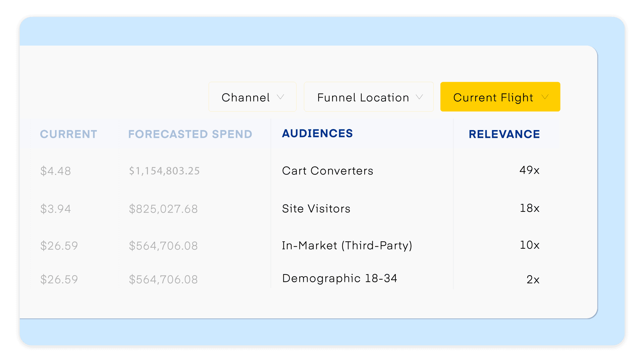This screenshot has height=362, width=644.
Task: Click the Funnel Location chevron arrow
Action: coord(420,97)
